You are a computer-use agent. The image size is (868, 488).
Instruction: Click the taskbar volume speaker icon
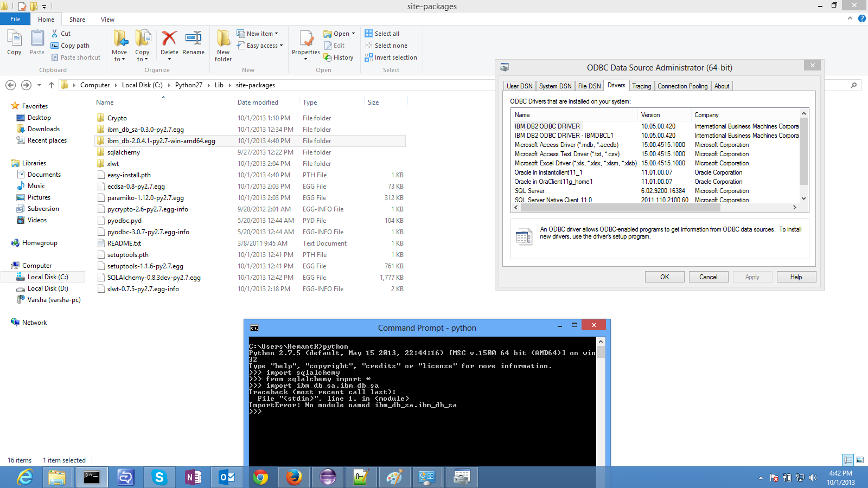(813, 478)
